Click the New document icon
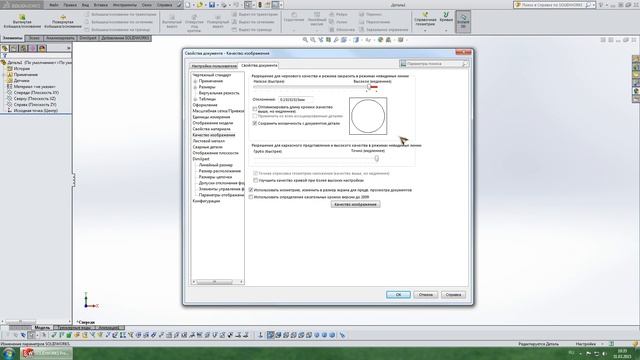The image size is (640, 360). (x=188, y=5)
